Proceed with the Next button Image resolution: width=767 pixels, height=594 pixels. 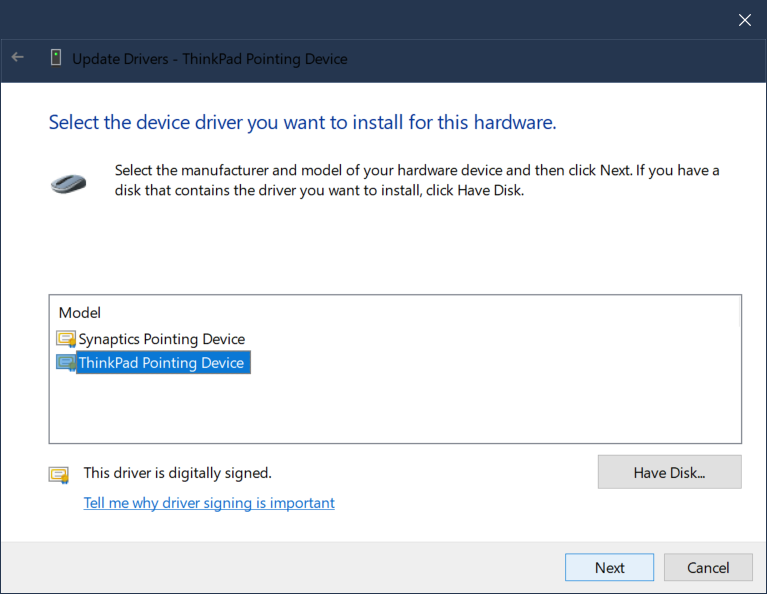coord(609,567)
